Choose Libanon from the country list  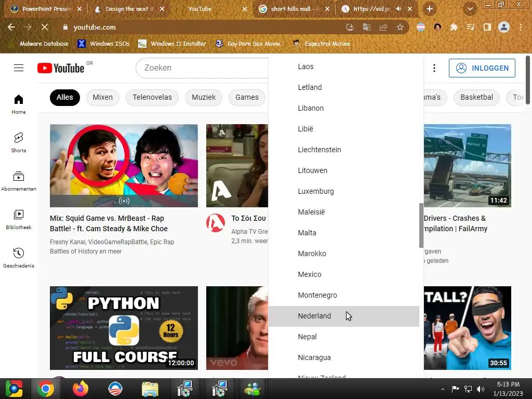(344, 108)
